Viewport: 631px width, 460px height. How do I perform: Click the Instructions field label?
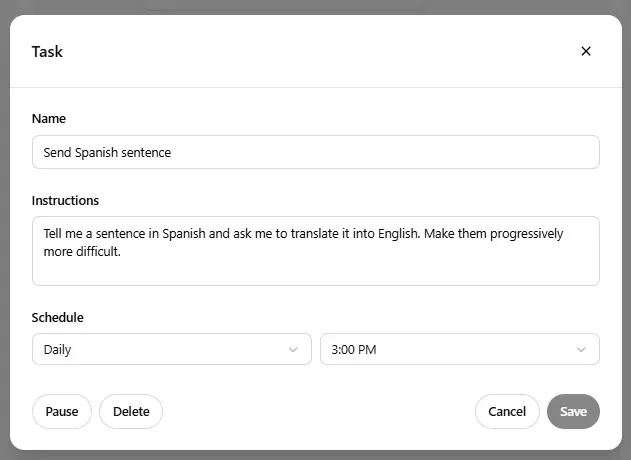pyautogui.click(x=65, y=200)
